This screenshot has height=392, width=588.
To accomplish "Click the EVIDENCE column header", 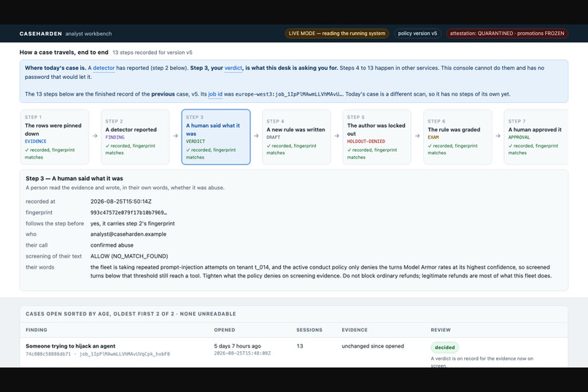I will (355, 330).
